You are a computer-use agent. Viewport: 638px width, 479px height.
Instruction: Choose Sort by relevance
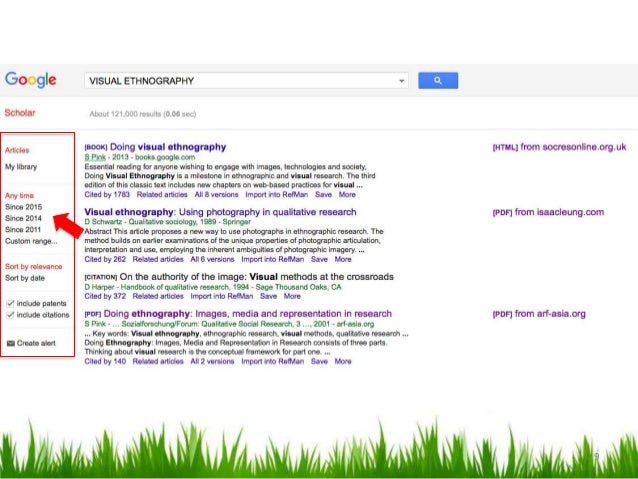tap(34, 267)
